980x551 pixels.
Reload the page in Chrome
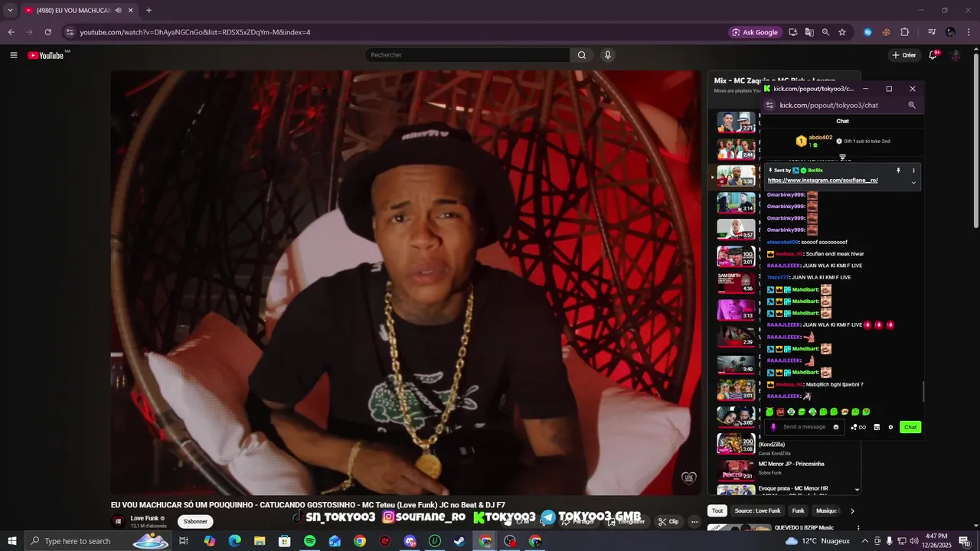coord(47,32)
